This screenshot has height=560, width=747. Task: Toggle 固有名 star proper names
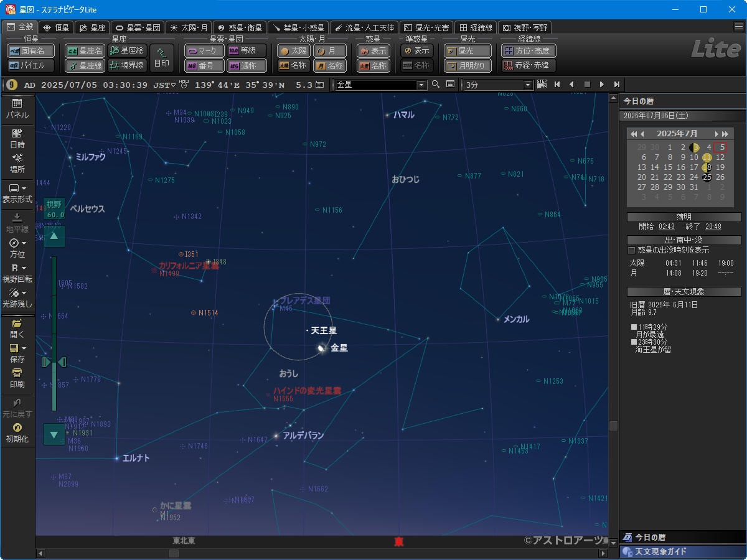coord(31,51)
